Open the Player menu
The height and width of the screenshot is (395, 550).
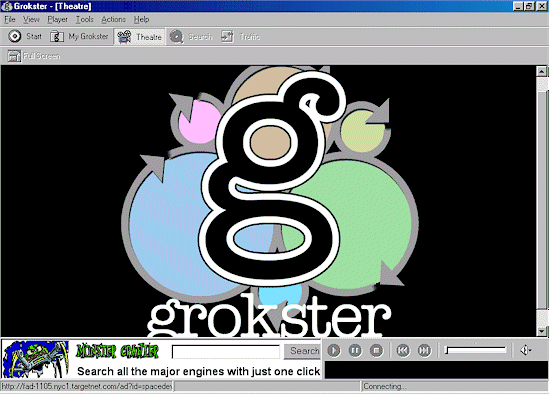pos(57,19)
